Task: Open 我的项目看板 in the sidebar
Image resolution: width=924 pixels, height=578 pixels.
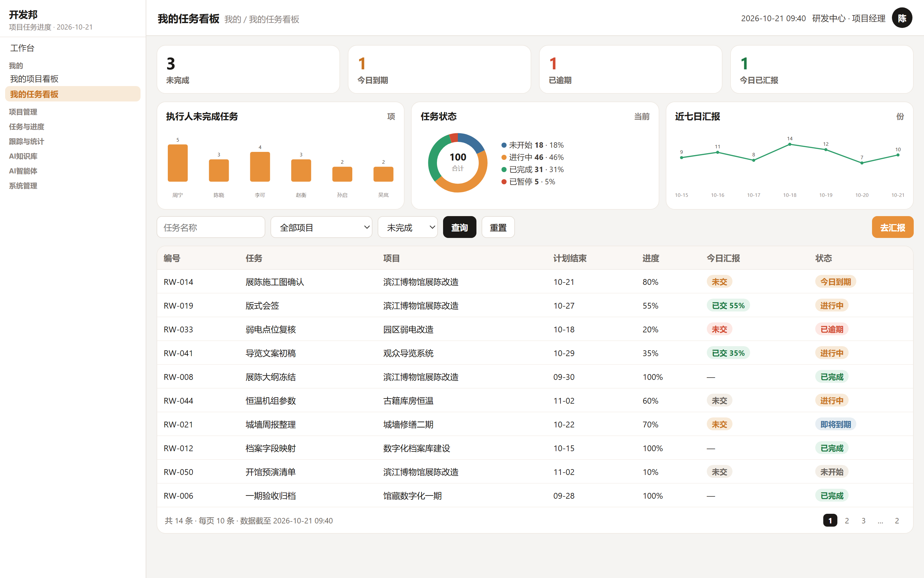Action: 73,79
